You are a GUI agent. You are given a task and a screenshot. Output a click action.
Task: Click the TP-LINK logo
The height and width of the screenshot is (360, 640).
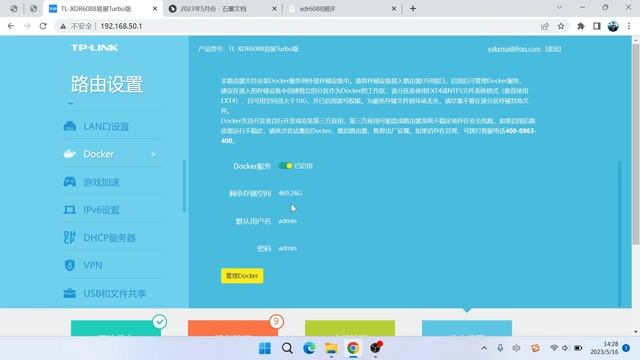click(94, 48)
